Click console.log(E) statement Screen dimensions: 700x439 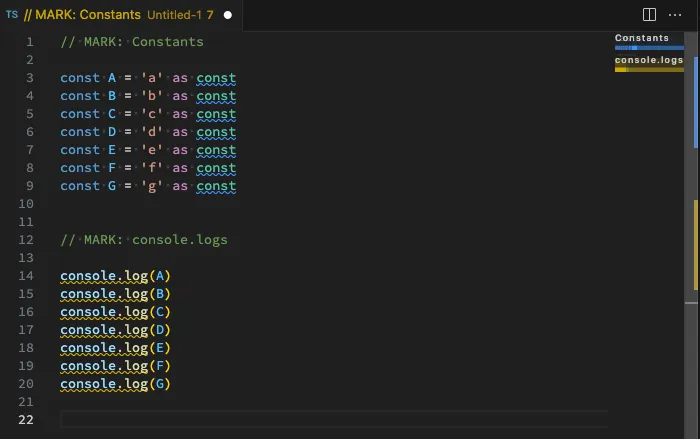pos(116,348)
